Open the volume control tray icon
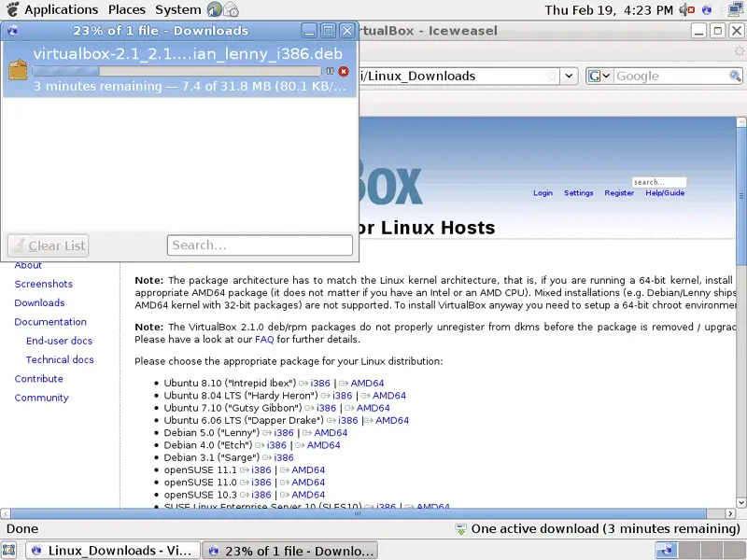Screen dimensions: 747x560 coord(687,9)
